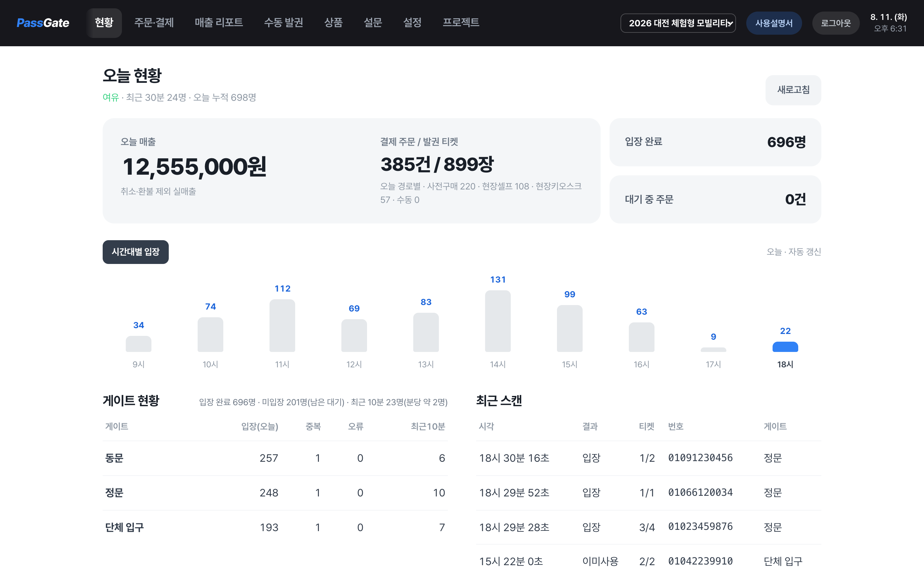This screenshot has width=924, height=578.
Task: Click the 14시 bar showing 131
Action: (498, 321)
